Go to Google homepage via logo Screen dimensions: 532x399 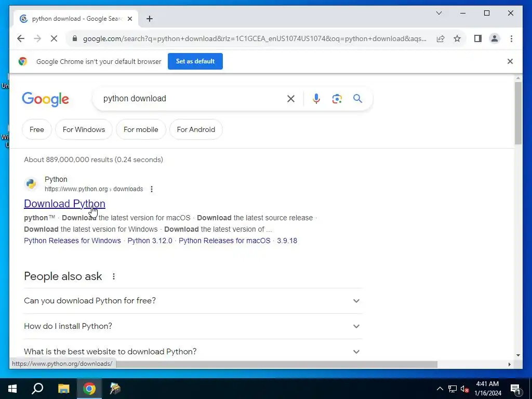tap(46, 99)
